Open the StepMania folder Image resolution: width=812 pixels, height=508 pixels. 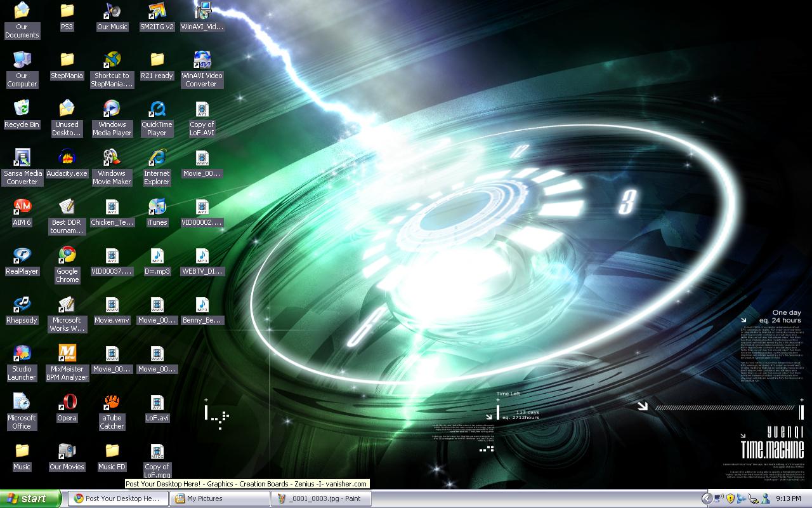[x=67, y=65]
